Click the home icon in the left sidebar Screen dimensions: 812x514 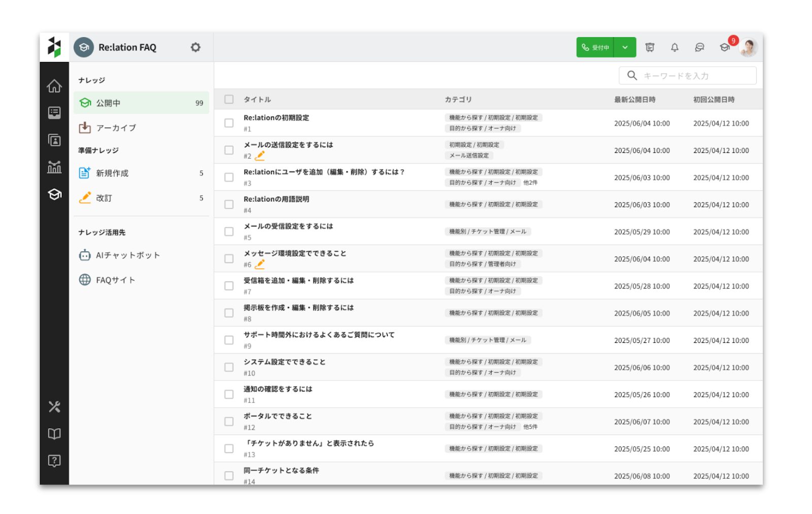click(54, 86)
